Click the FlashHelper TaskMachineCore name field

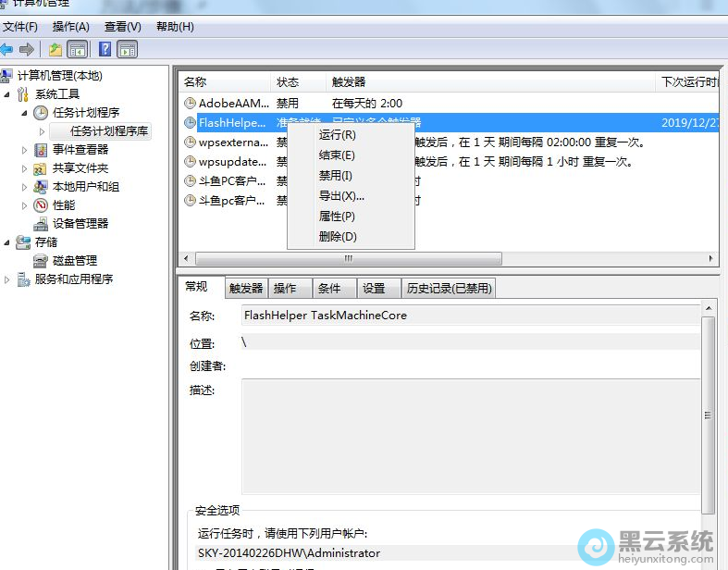tap(471, 316)
